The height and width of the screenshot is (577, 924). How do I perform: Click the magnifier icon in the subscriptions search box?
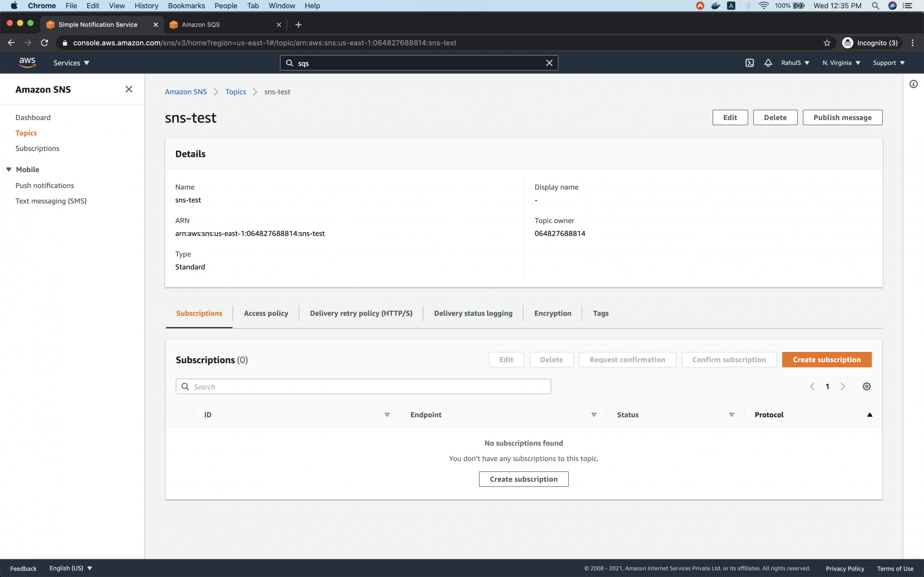(186, 386)
